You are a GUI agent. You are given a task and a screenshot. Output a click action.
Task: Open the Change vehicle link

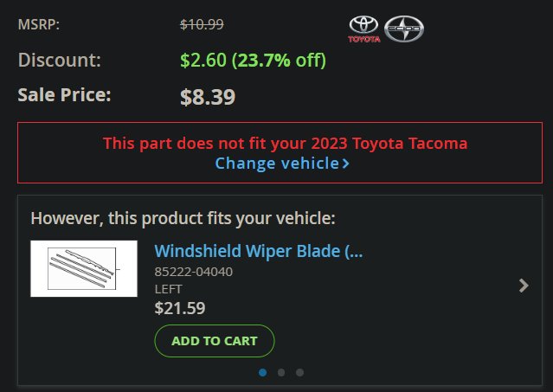click(x=282, y=164)
